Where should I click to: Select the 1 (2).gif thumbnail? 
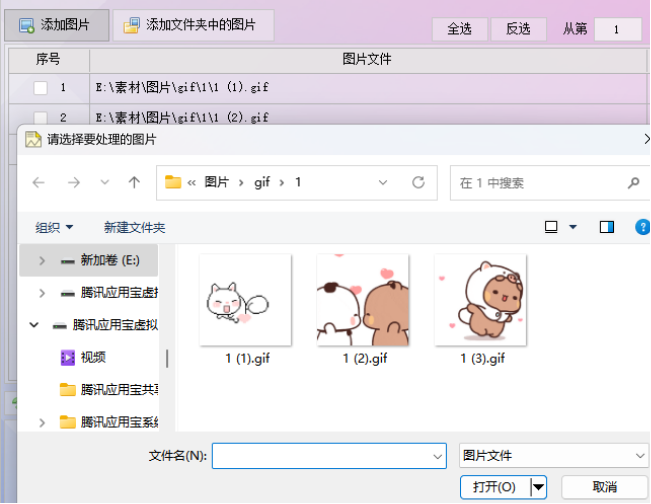363,300
